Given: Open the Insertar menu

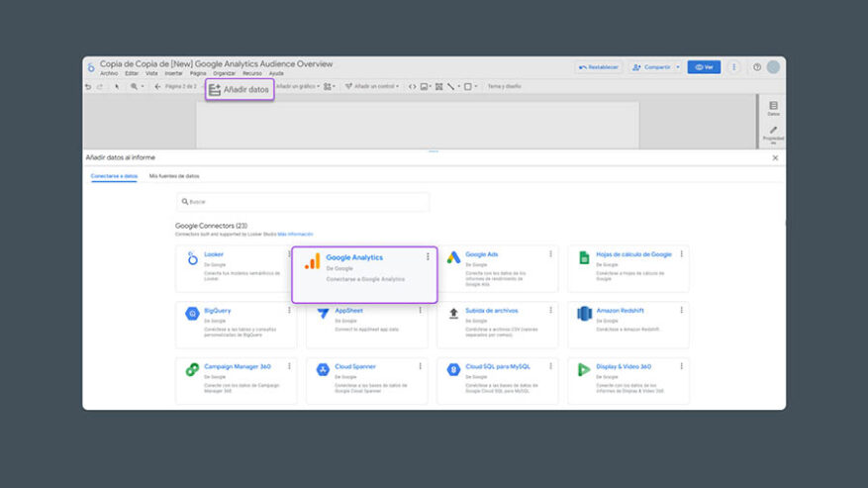Looking at the screenshot, I should pos(174,73).
